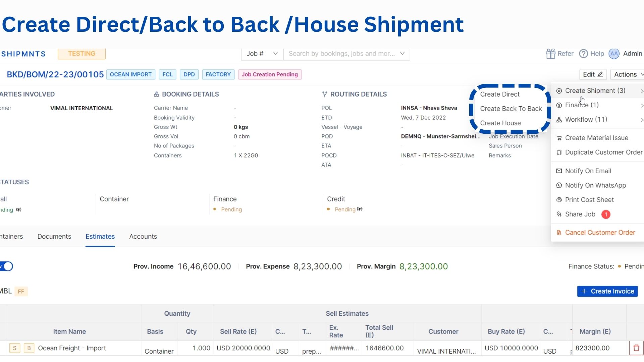Click the Admin avatar icon
The image size is (644, 362).
[614, 54]
